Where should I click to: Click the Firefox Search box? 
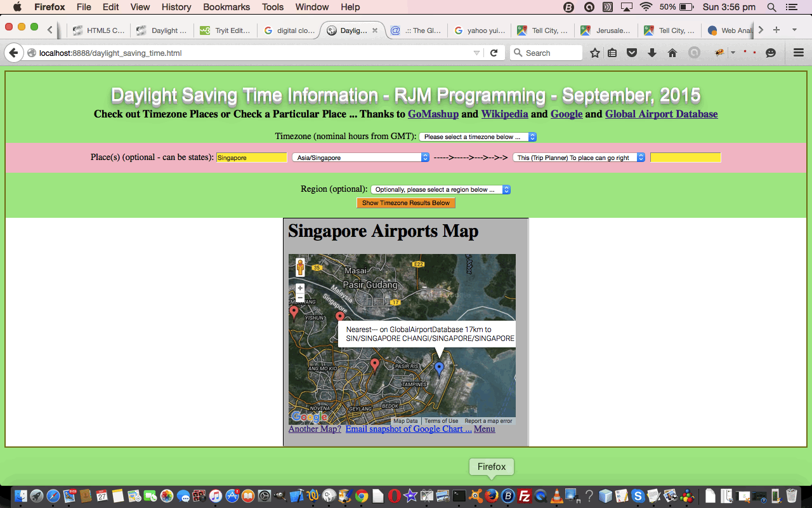(546, 53)
